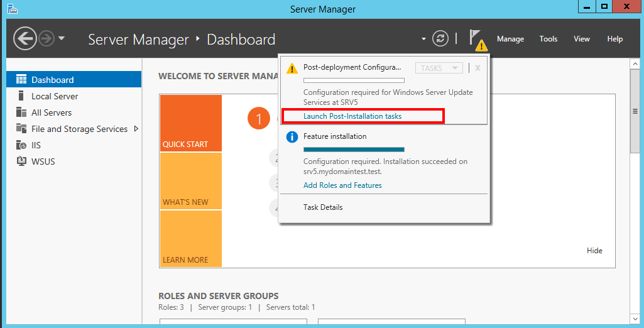Expand File and Storage Services arrow

click(x=136, y=129)
